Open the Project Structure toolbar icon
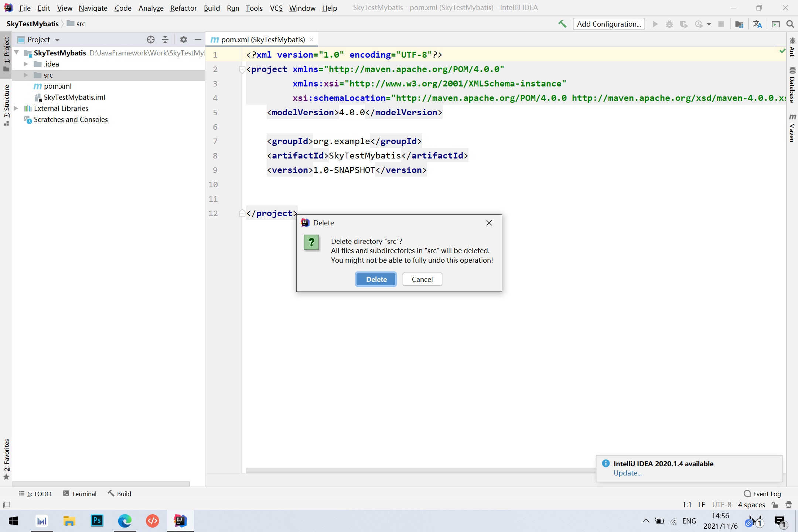 point(739,24)
